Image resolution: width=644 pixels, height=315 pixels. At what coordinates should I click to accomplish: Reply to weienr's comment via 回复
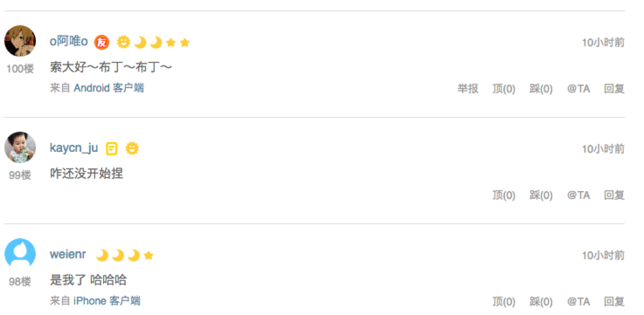click(614, 301)
